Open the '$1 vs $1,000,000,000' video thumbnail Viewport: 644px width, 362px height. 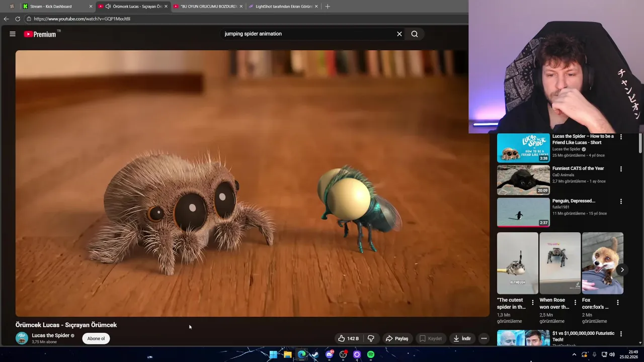pos(523,338)
